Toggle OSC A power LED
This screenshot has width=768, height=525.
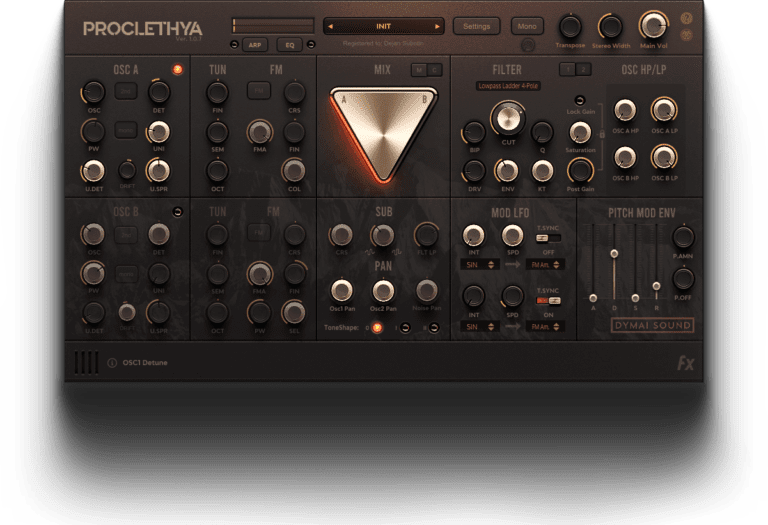click(x=177, y=70)
